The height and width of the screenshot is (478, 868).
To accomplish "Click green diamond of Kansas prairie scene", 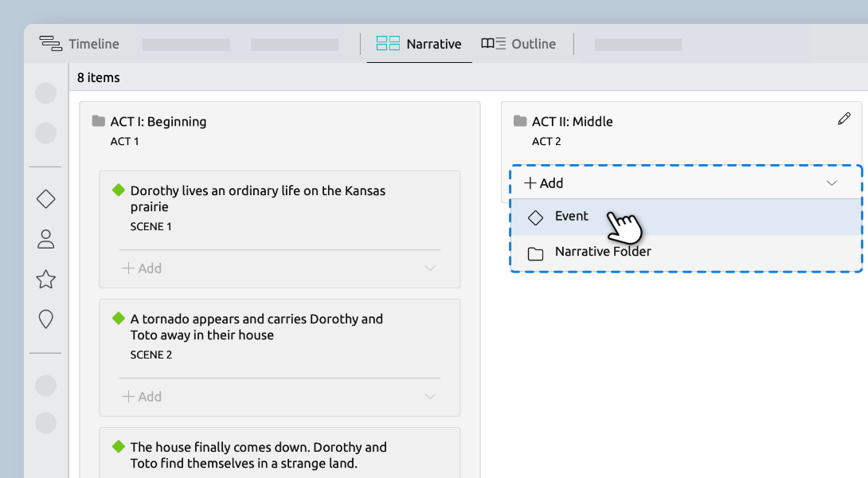I will click(x=119, y=190).
